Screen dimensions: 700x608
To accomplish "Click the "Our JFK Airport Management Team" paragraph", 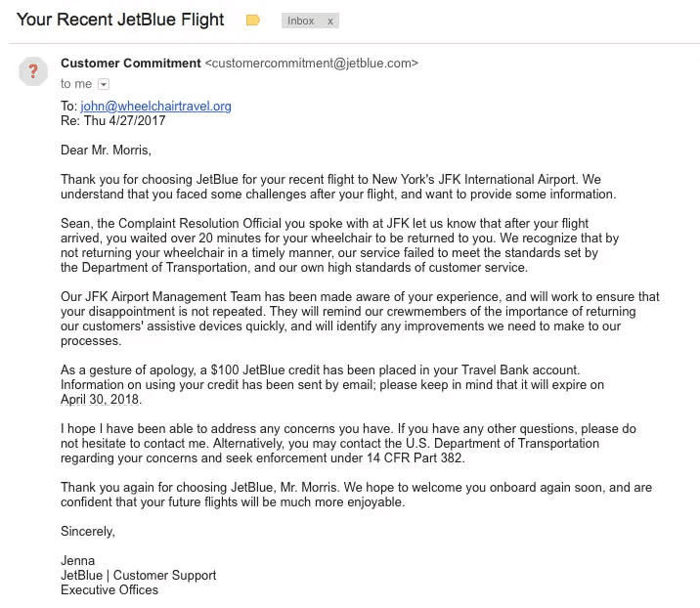I will (x=359, y=319).
